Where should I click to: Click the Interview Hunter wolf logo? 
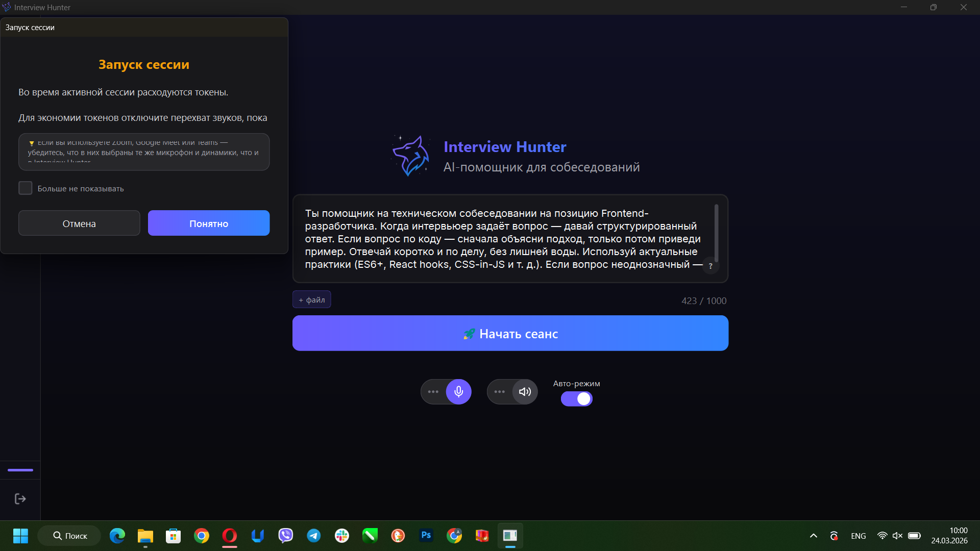411,156
